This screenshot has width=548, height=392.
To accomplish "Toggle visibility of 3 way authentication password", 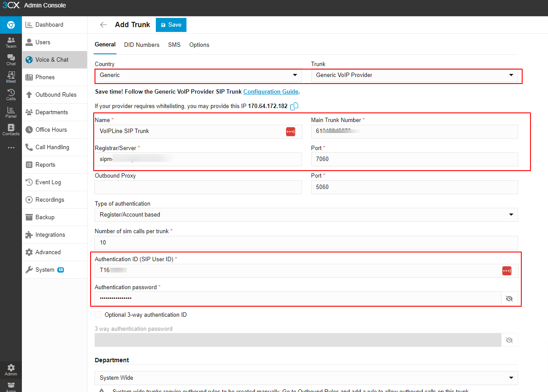I will (x=509, y=340).
